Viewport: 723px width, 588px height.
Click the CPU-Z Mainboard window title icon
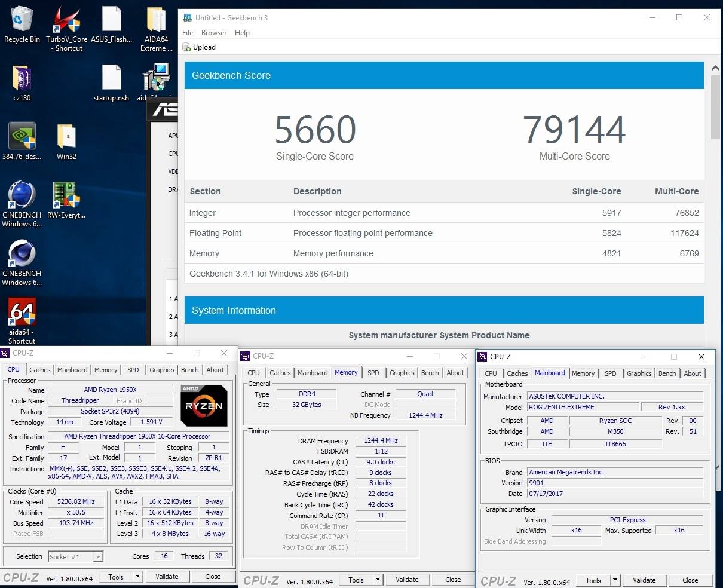coord(483,357)
